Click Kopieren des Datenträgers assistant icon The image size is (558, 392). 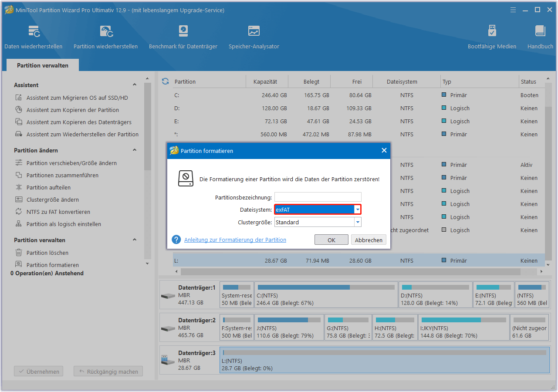(19, 122)
